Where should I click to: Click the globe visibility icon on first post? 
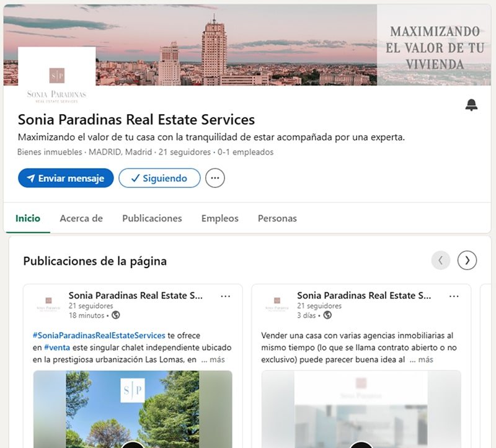point(116,315)
